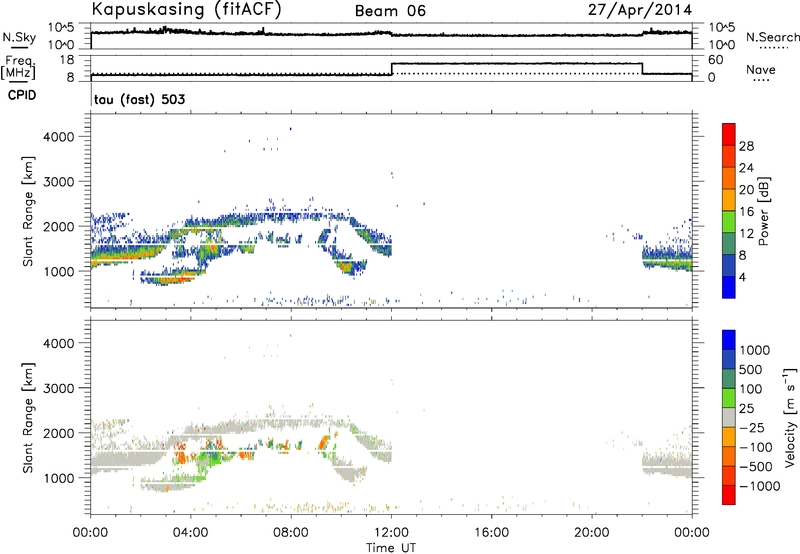
Task: Select the Freq. [MHz] axis label
Action: tap(18, 68)
